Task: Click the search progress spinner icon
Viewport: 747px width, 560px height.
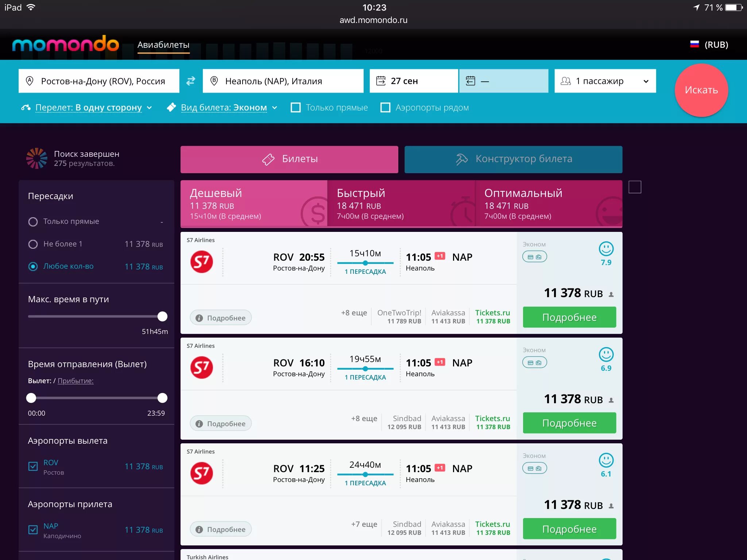Action: (37, 158)
